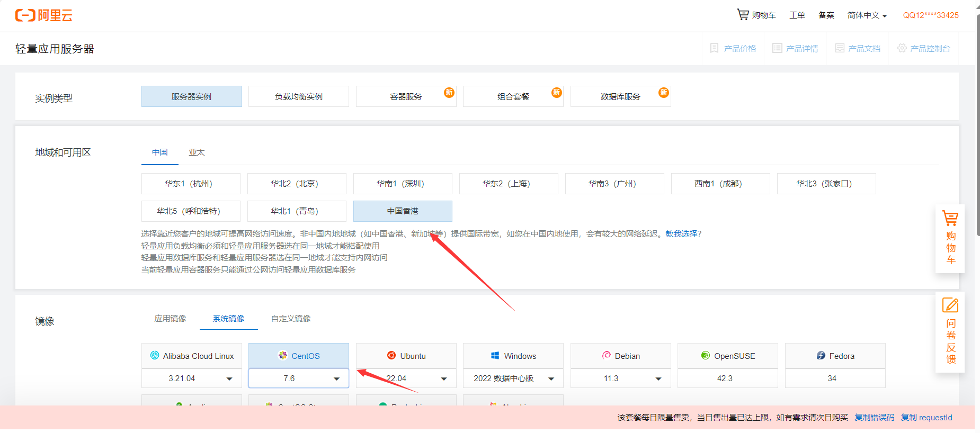Switch to the 亚太 region tab
Screen dimensions: 980x433
[197, 152]
